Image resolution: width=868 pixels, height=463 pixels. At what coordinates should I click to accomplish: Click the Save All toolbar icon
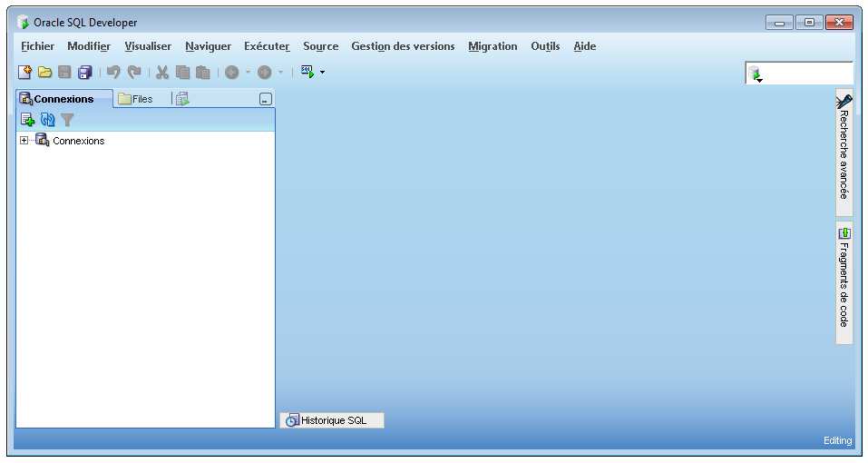84,72
